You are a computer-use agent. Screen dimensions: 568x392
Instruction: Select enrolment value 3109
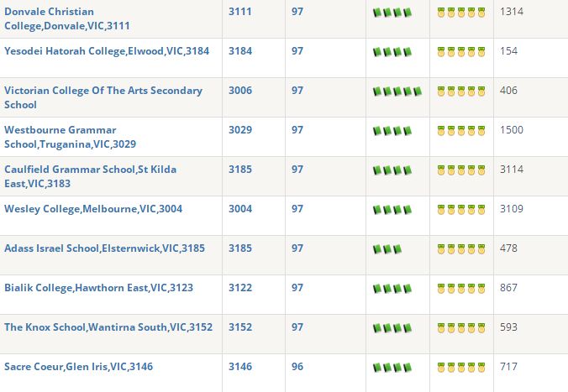512,209
